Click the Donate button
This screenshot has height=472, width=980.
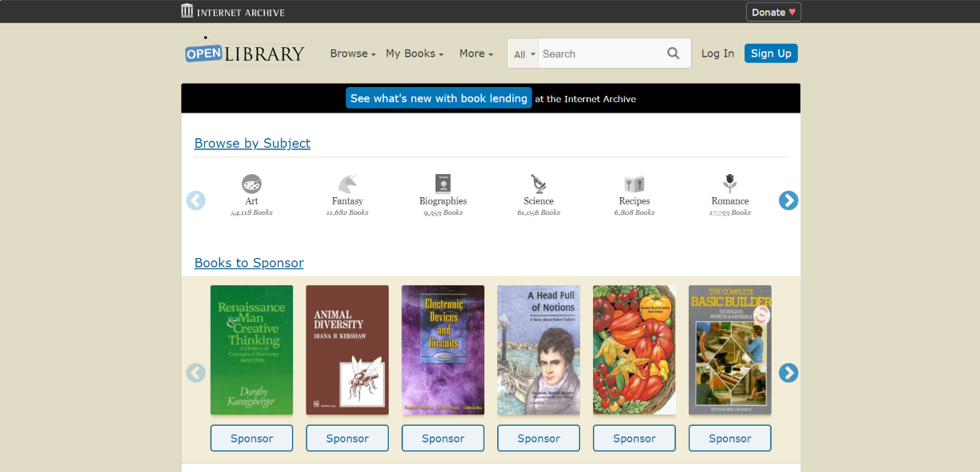(773, 12)
